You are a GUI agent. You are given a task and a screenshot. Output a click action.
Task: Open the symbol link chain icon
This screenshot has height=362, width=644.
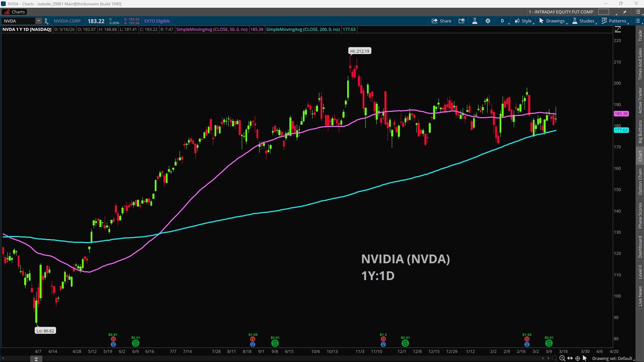tap(46, 21)
